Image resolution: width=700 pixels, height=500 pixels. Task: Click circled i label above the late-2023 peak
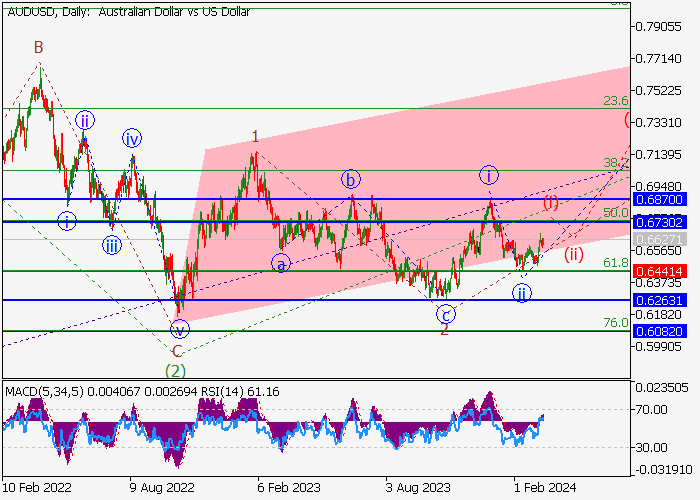coord(489,175)
